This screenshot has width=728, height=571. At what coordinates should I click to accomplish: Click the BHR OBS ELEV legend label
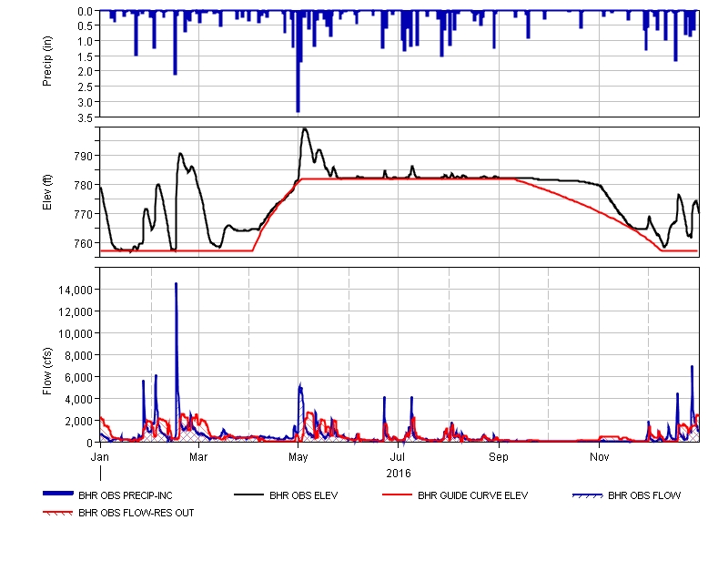pos(304,495)
